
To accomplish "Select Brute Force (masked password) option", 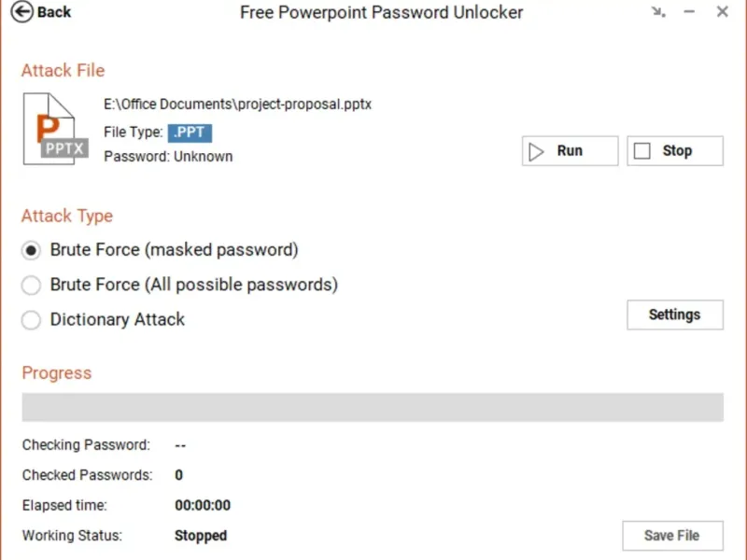I will (x=32, y=250).
